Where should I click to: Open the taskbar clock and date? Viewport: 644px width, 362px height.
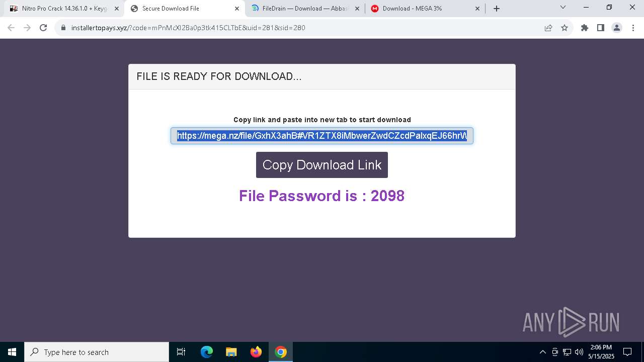tap(601, 352)
